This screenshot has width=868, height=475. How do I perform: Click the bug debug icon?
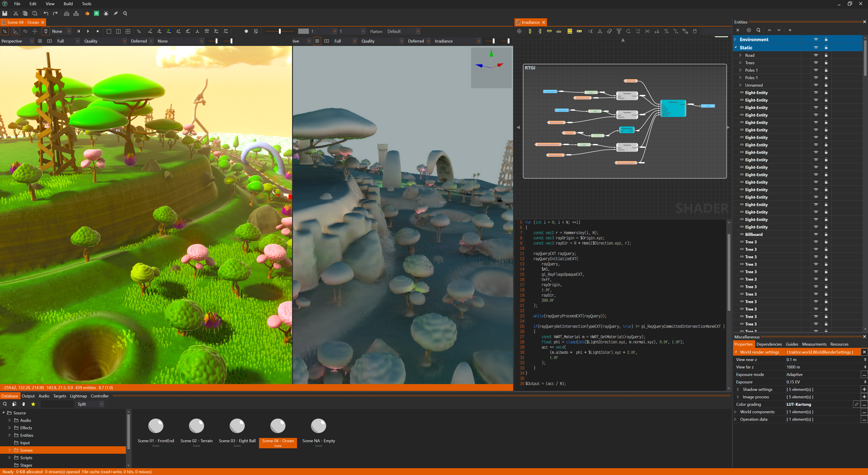click(x=106, y=14)
